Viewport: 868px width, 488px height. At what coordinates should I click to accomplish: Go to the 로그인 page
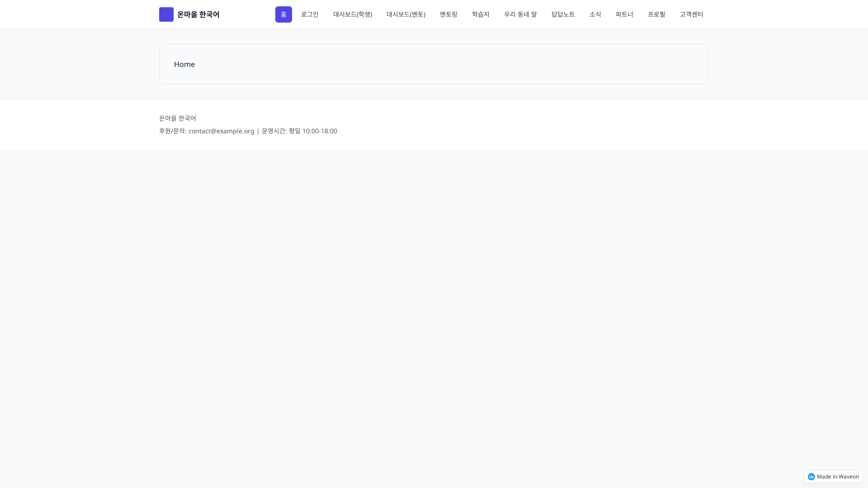point(310,14)
